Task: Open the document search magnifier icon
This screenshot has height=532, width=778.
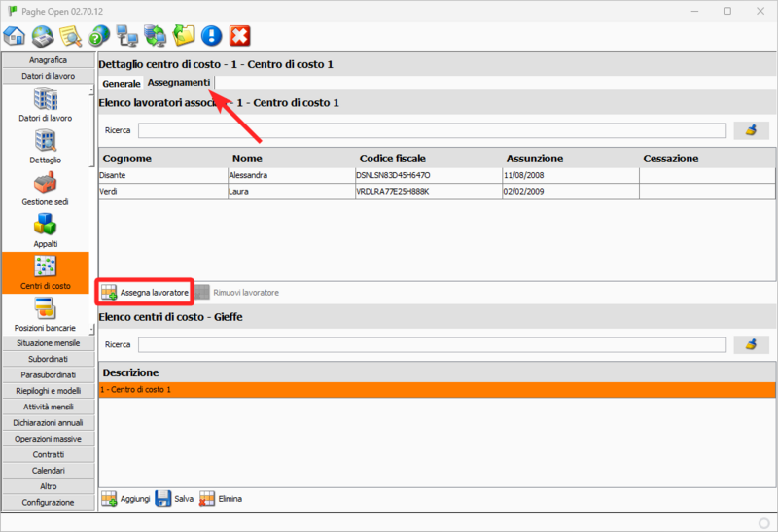Action: point(70,37)
